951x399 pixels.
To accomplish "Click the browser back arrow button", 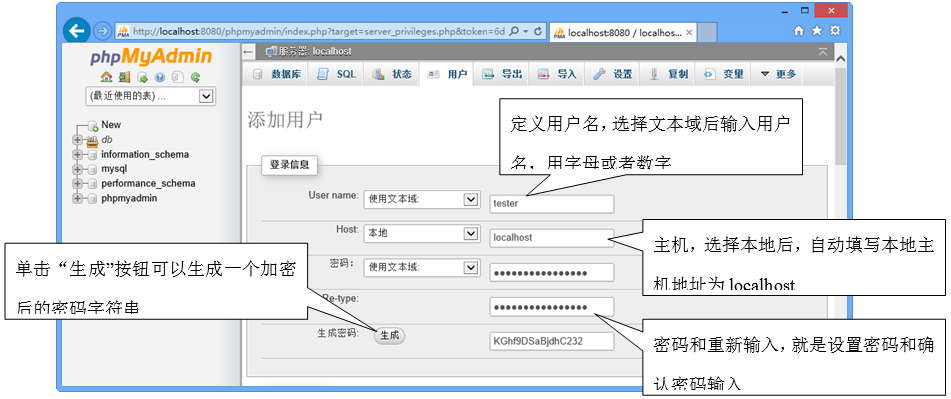I will pos(76,30).
